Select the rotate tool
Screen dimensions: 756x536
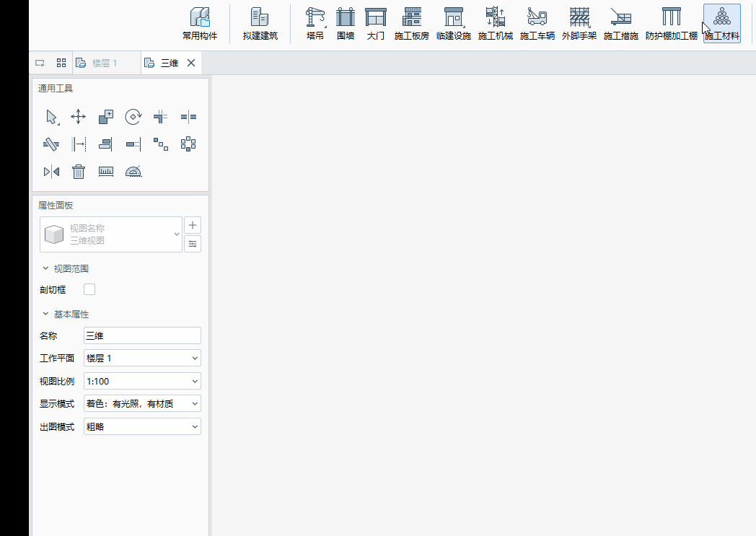click(133, 117)
